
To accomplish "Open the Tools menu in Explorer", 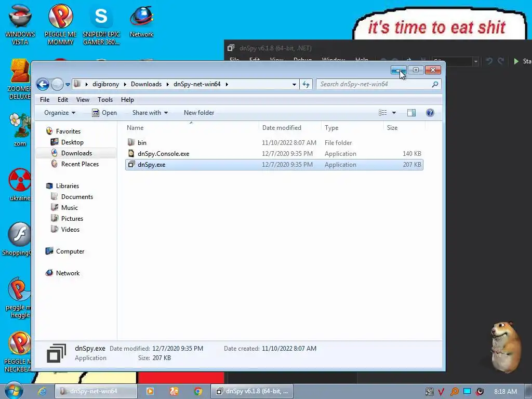I will click(105, 100).
